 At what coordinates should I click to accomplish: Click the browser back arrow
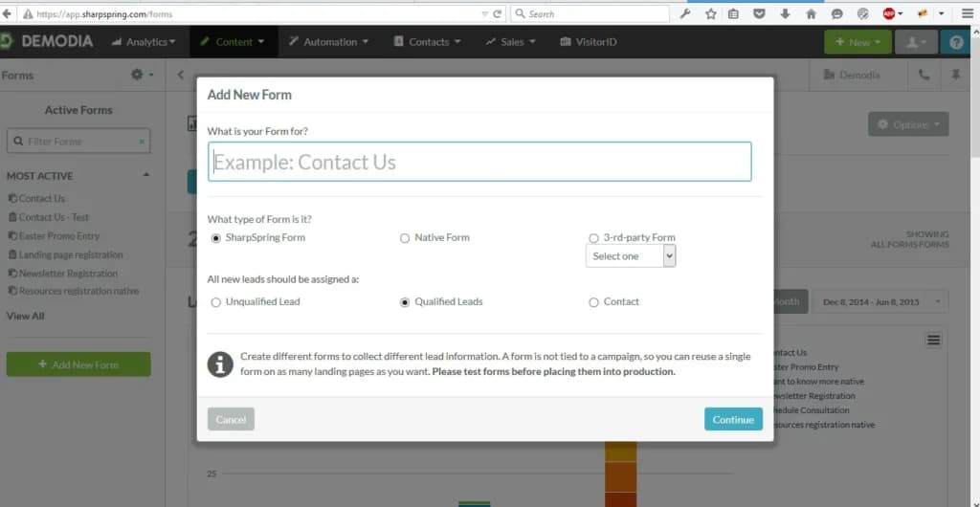click(7, 13)
